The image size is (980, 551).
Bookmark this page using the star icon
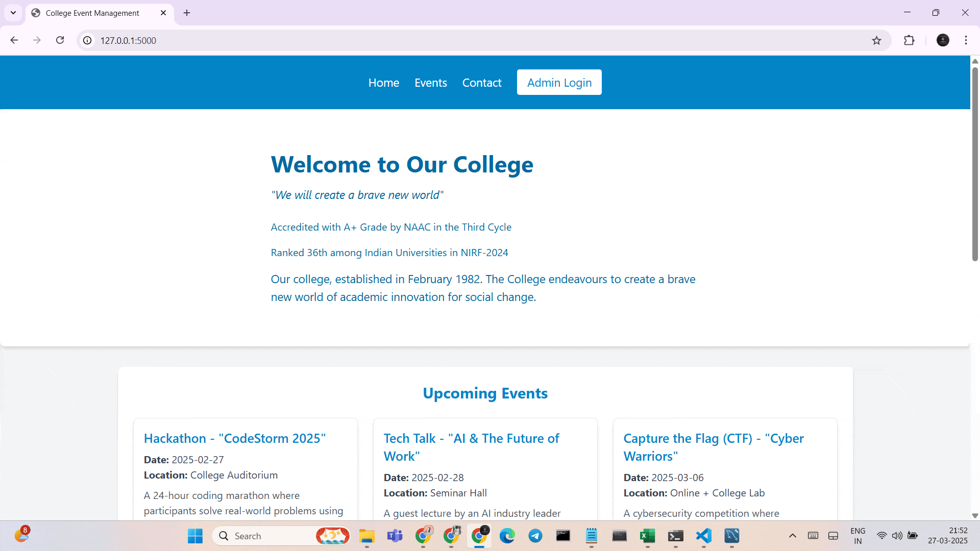click(x=876, y=40)
